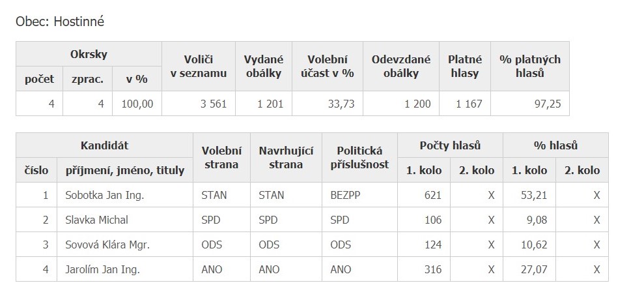Select the Slavka Michal candidate cell
Screen dimensions: 644x298
97,220
